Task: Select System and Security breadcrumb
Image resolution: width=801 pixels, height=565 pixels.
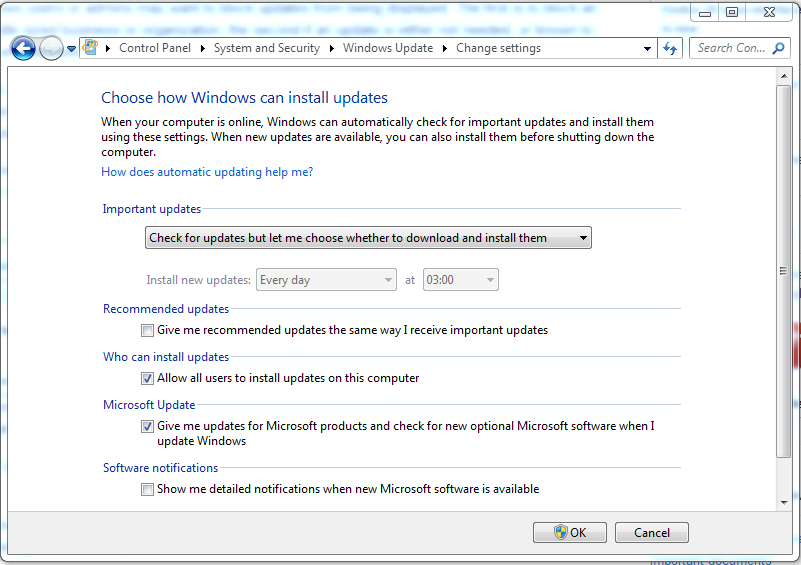Action: (x=267, y=48)
